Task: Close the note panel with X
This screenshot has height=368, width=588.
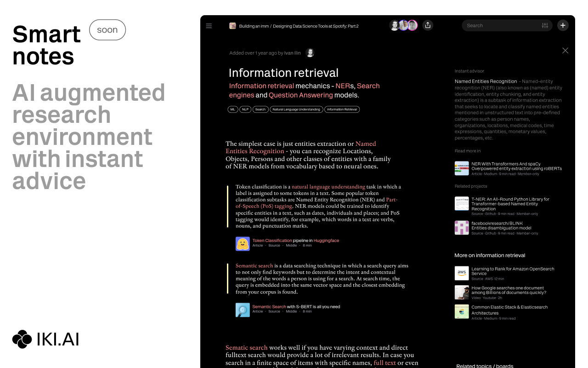Action: (x=565, y=51)
